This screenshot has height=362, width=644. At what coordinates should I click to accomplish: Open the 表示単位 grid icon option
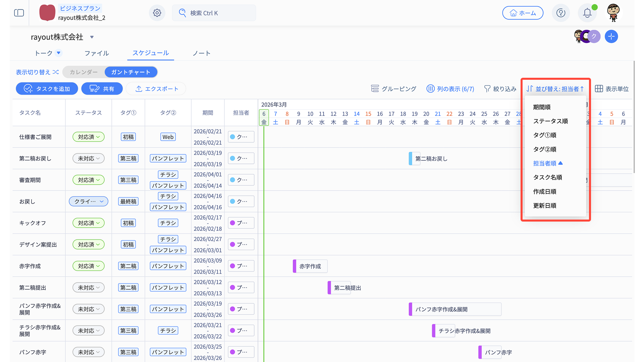point(612,89)
